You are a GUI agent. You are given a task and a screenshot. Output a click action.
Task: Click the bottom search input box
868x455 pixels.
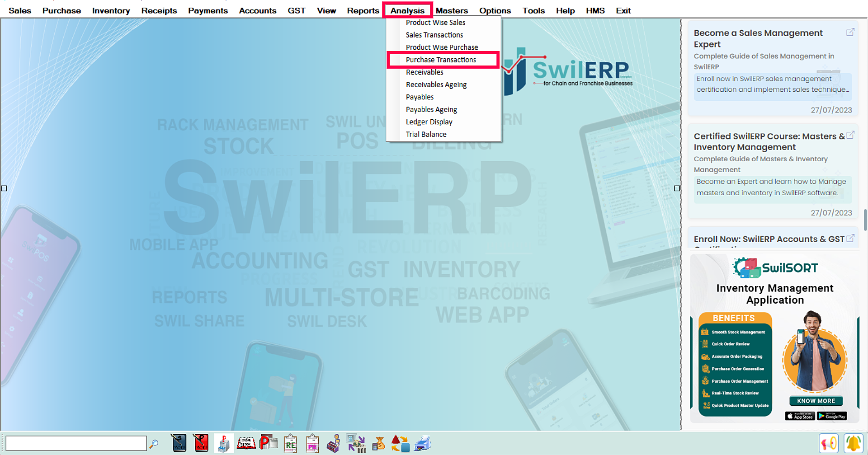click(x=76, y=443)
